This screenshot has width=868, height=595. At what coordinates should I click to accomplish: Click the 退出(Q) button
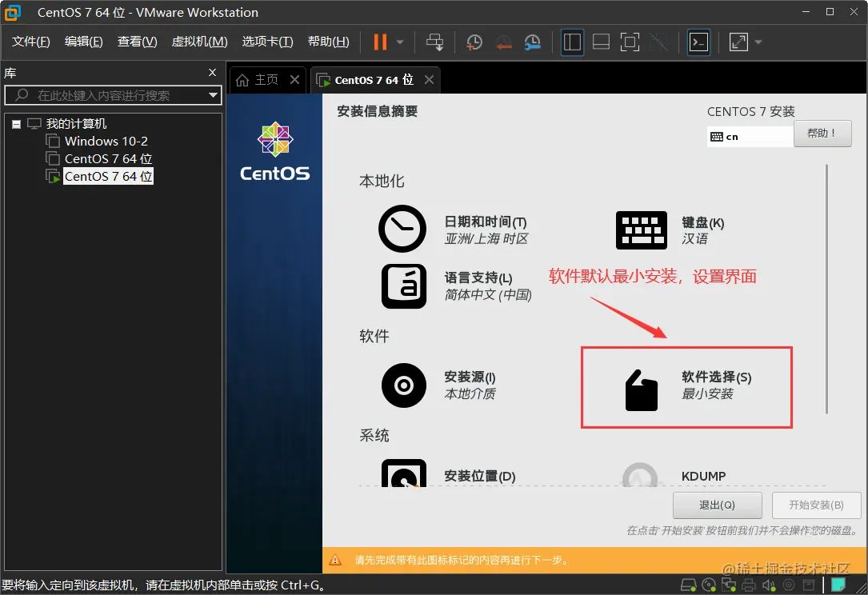click(717, 505)
